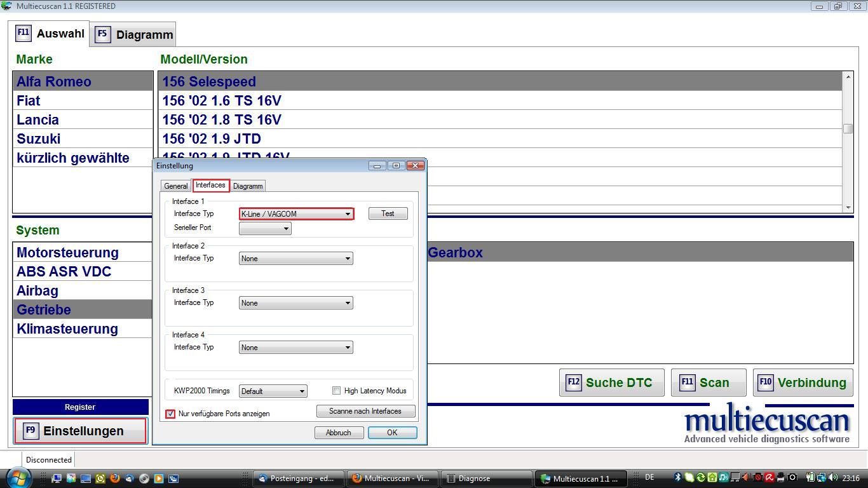Open the Interface 3 Typ dropdown

point(296,303)
